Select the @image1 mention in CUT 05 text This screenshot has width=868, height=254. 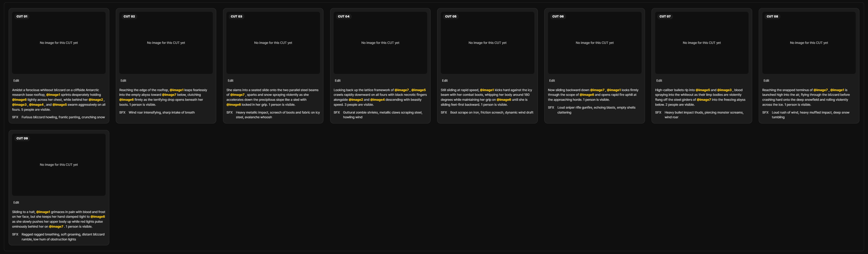click(487, 90)
